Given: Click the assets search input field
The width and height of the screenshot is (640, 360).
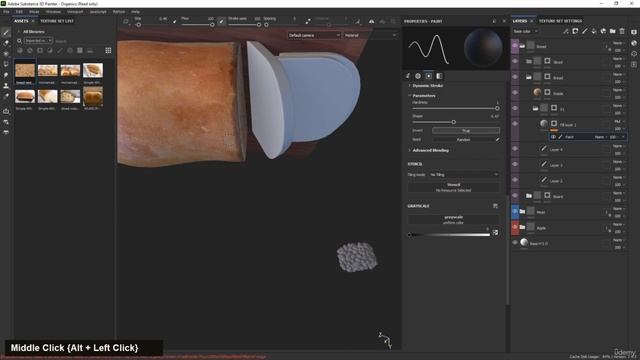Looking at the screenshot, I should 83,41.
